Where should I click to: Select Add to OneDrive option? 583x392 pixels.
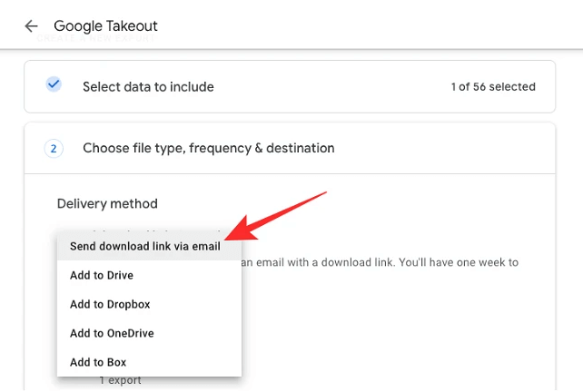[x=149, y=333]
